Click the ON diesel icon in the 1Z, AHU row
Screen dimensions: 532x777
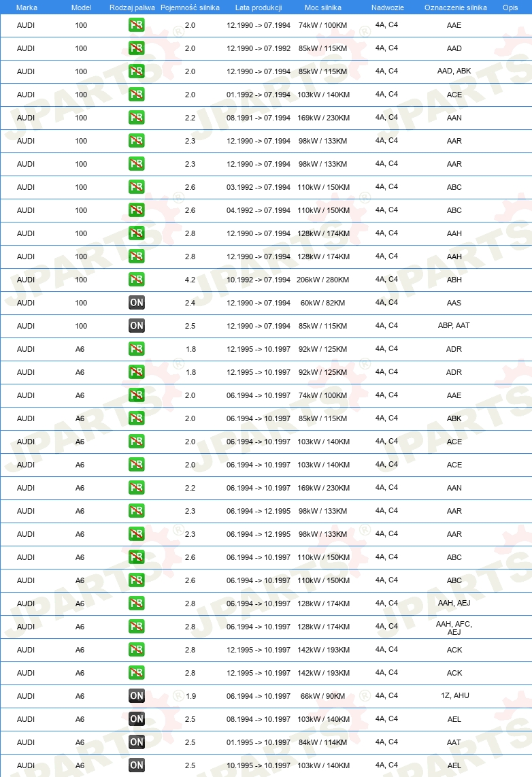pyautogui.click(x=136, y=696)
